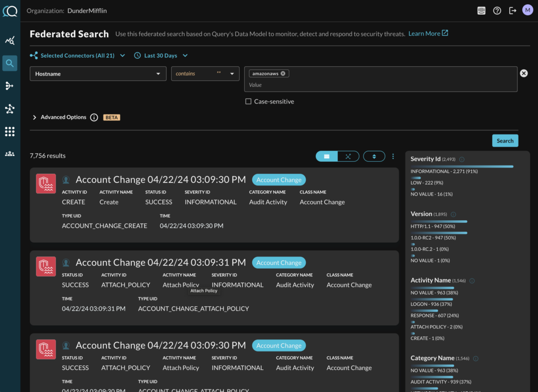Open the Intercom chat icon in header
Viewport: 538px width, 392px height.
[x=481, y=11]
